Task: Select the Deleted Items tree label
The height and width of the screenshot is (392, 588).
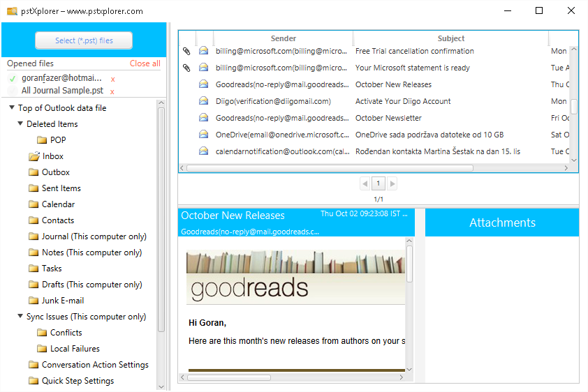Action: click(x=52, y=124)
